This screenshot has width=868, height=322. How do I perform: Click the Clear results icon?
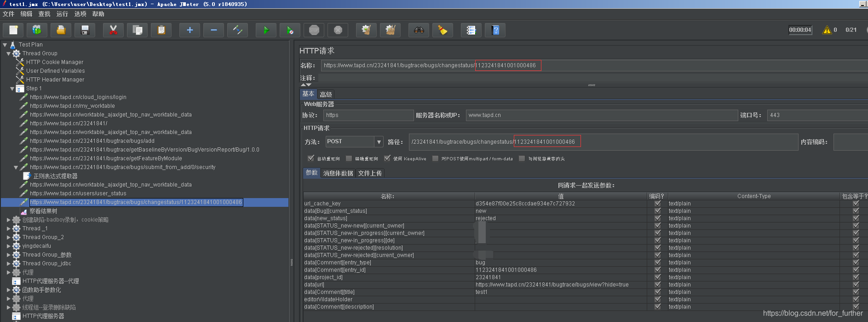[x=366, y=30]
